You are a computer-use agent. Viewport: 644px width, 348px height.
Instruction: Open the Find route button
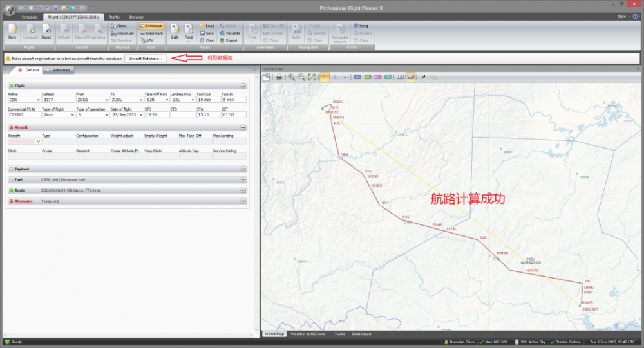[x=189, y=32]
